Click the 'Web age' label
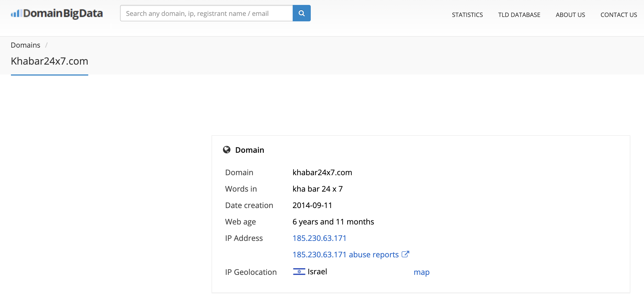644x294 pixels. [240, 222]
